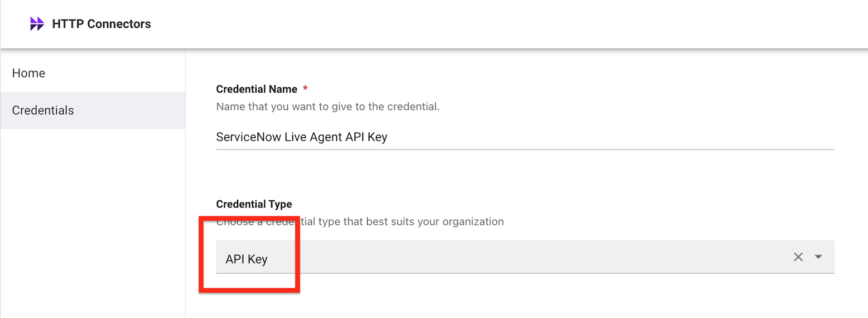The image size is (868, 318).
Task: Click the HTTP Connectors header title
Action: tap(102, 24)
